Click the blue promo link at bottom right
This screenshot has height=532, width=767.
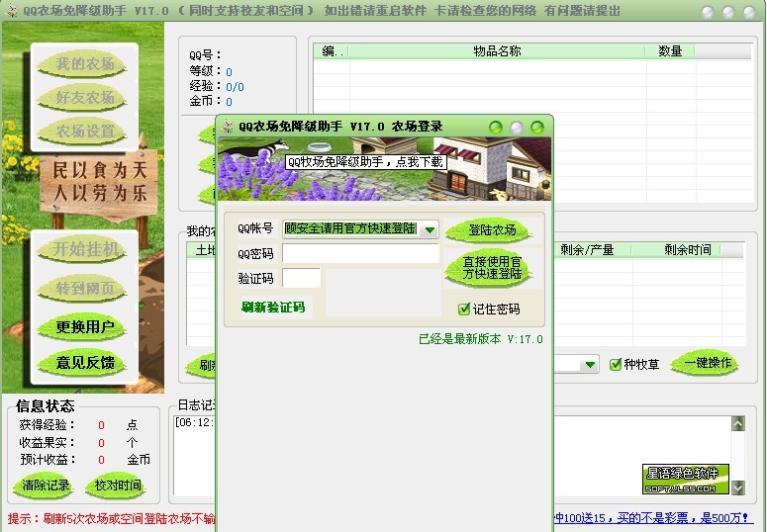651,518
